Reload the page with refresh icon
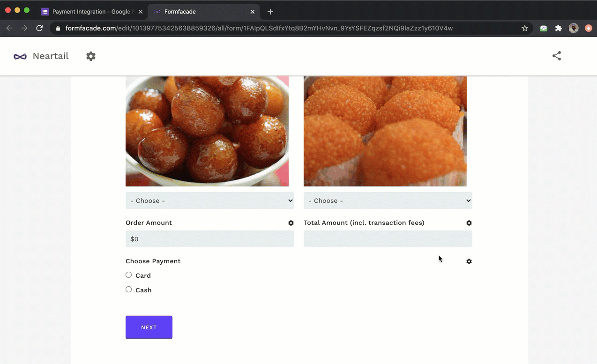The image size is (597, 364). click(40, 28)
